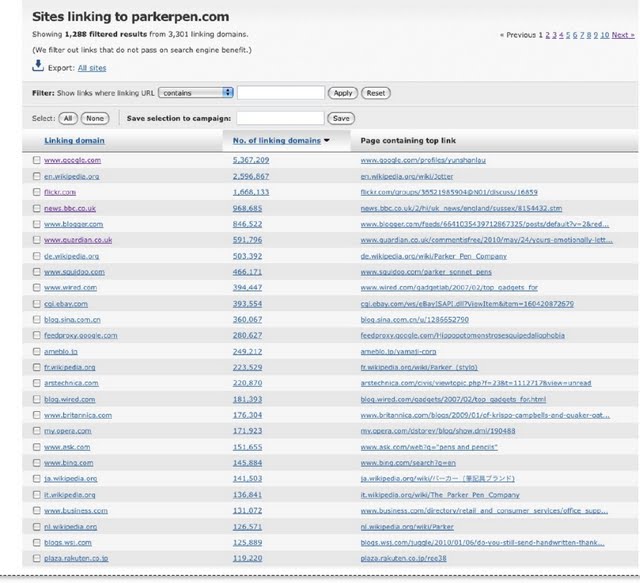Tick the www.ask.com row checkbox
This screenshot has width=640, height=583.
tap(37, 447)
